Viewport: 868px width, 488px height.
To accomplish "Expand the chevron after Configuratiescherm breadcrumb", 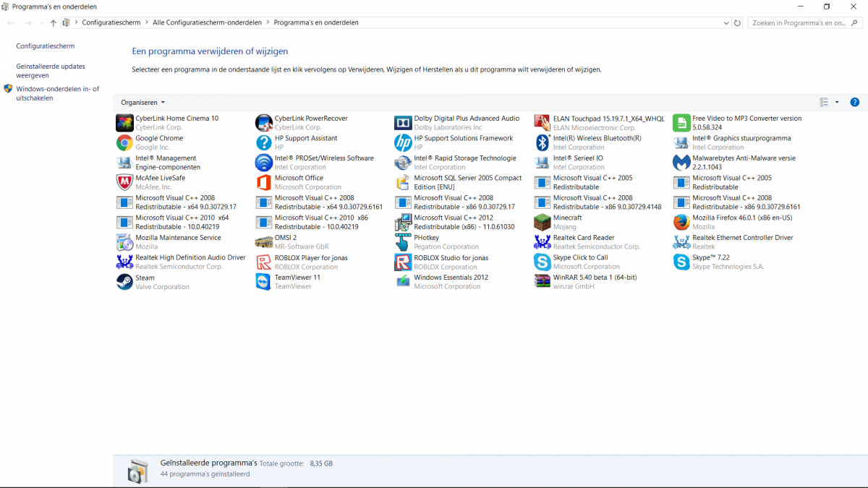I will coord(147,22).
